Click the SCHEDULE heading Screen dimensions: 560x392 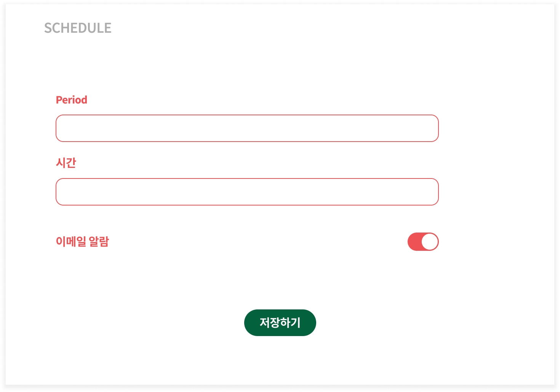coord(78,28)
